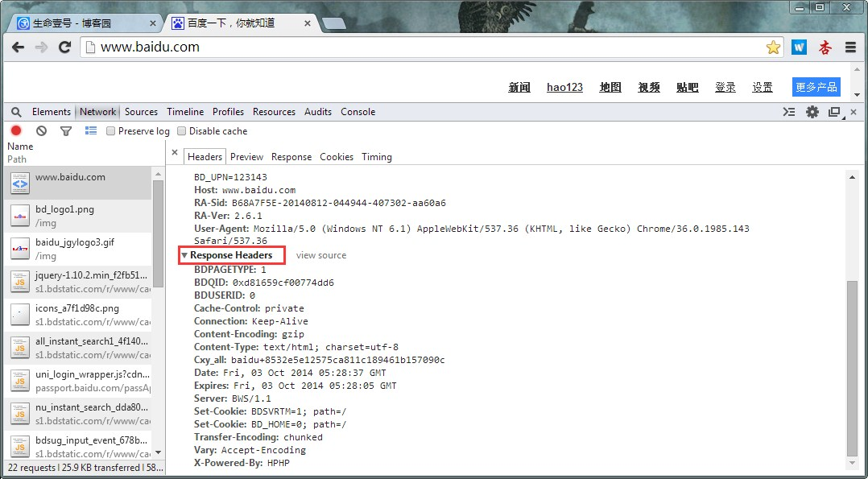This screenshot has height=479, width=868.
Task: Close the DevTools panel with its X
Action: click(x=854, y=112)
